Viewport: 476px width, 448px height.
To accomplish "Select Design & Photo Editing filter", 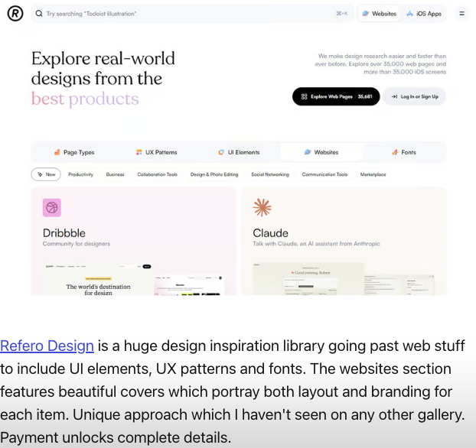I will pos(214,174).
